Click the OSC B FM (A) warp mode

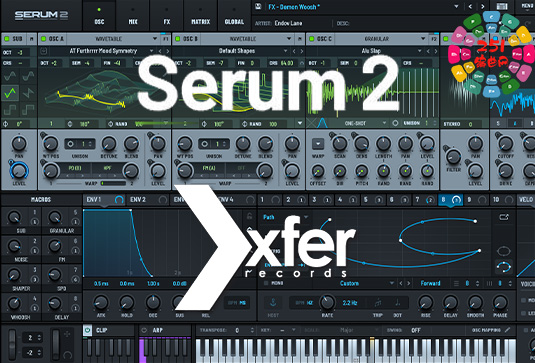pos(208,168)
